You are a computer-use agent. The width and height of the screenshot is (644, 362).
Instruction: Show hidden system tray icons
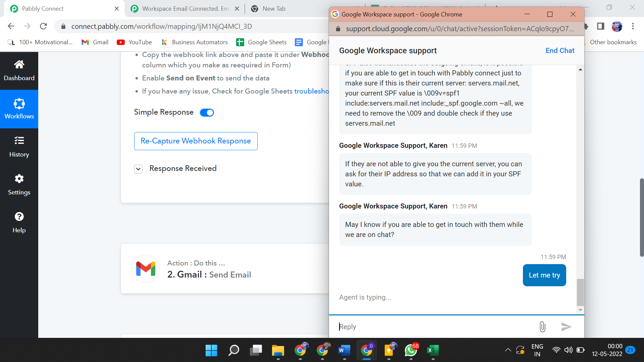(x=508, y=350)
